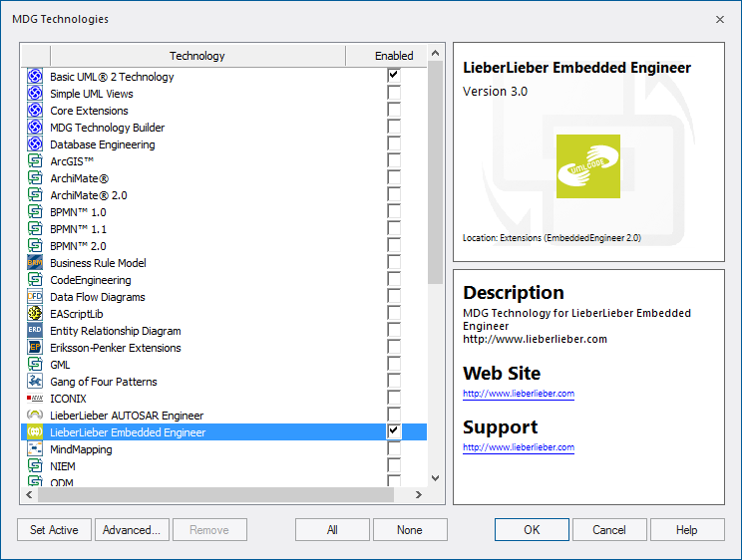Click the All button
This screenshot has width=742, height=560.
(332, 530)
